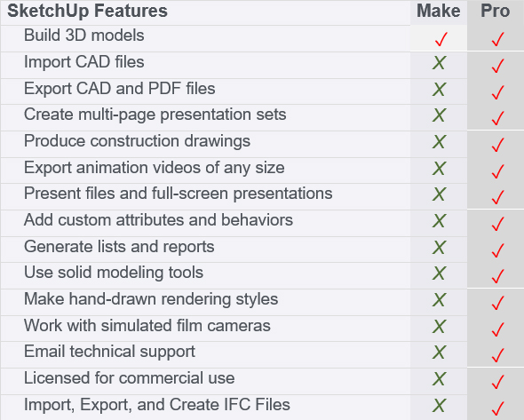Click the Pro checkmark for Build 3D models

[498, 39]
